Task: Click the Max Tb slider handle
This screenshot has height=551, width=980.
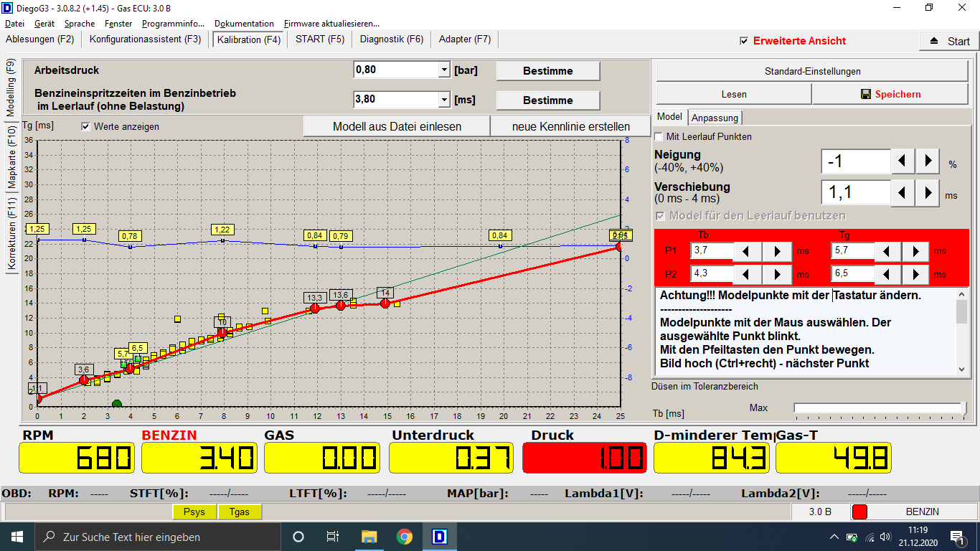Action: 963,408
